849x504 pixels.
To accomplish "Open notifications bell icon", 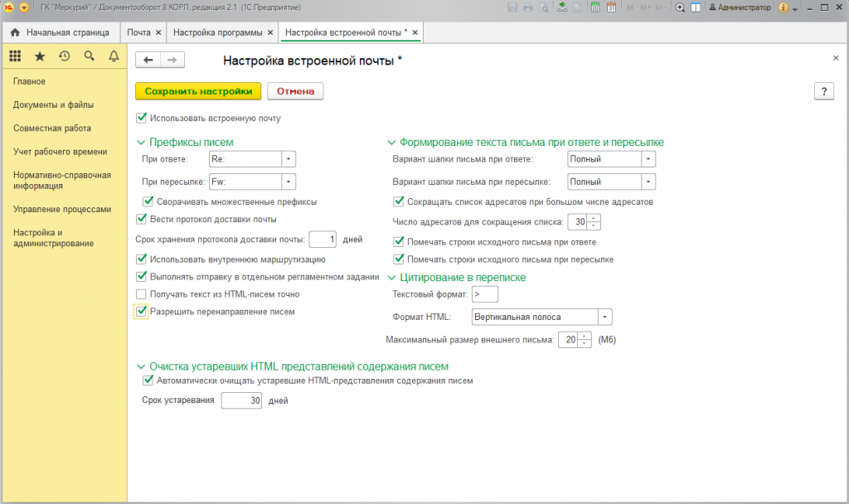I will coord(114,56).
